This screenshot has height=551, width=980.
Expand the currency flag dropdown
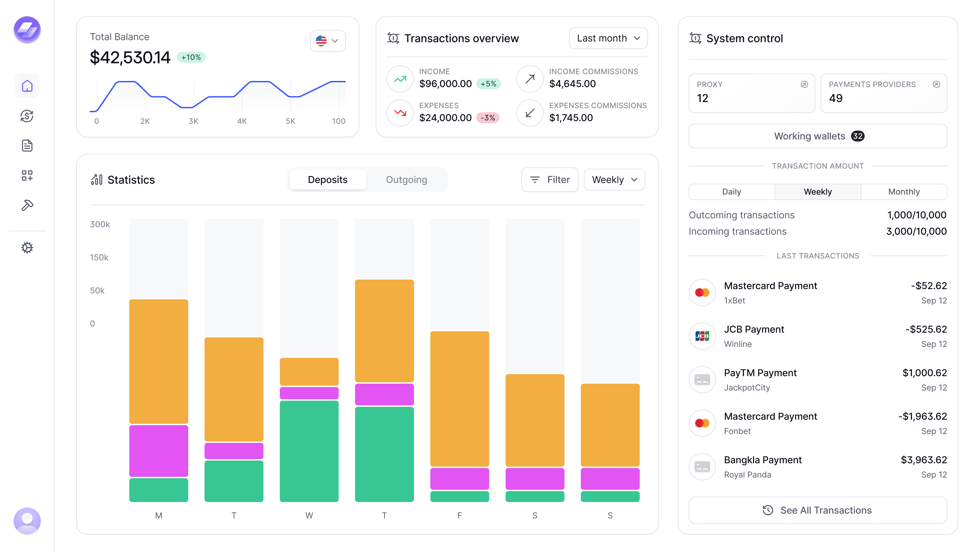pyautogui.click(x=328, y=41)
